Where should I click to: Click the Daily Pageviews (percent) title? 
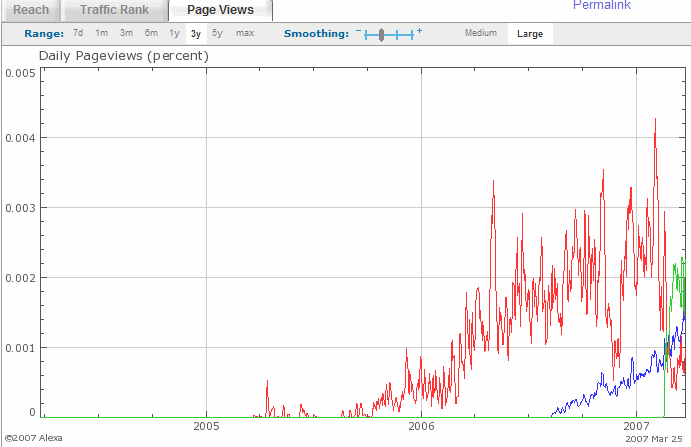(x=124, y=56)
